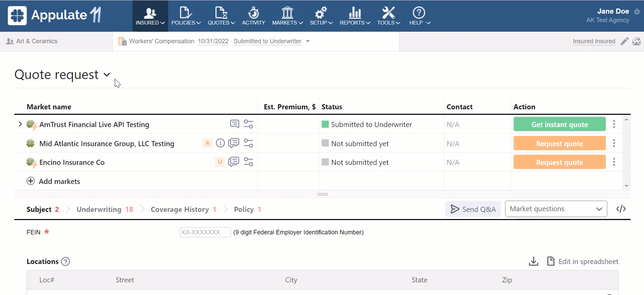Click the 10/31/2022 policy date link
Image resolution: width=644 pixels, height=295 pixels.
213,41
